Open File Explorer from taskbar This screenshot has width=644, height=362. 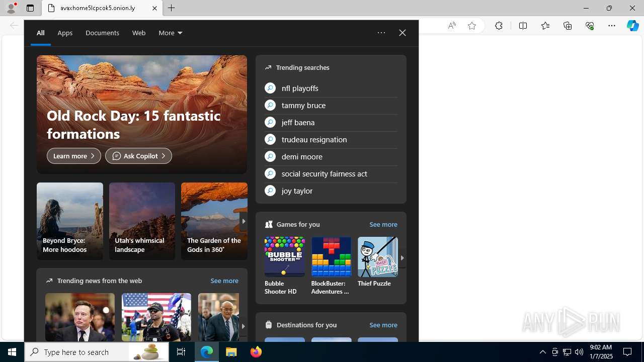231,352
